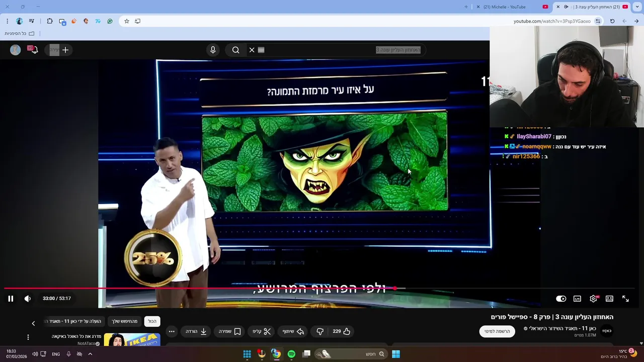Download the video via the הורדה button
This screenshot has height=362, width=644.
click(x=196, y=331)
